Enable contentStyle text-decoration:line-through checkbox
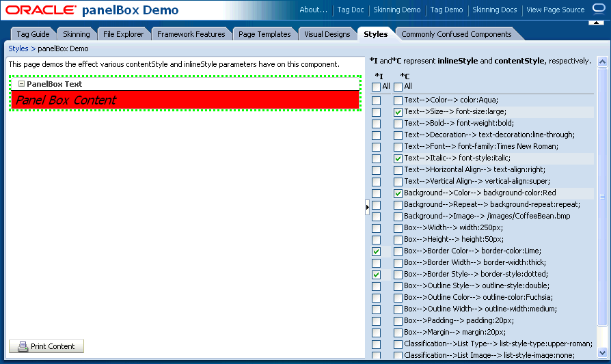 point(398,135)
